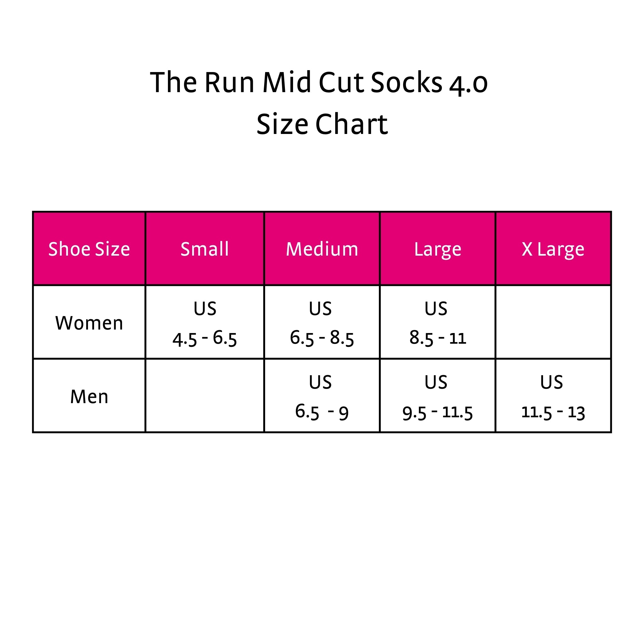Select the 'Large' column header
This screenshot has height=644, width=644.
click(x=437, y=249)
